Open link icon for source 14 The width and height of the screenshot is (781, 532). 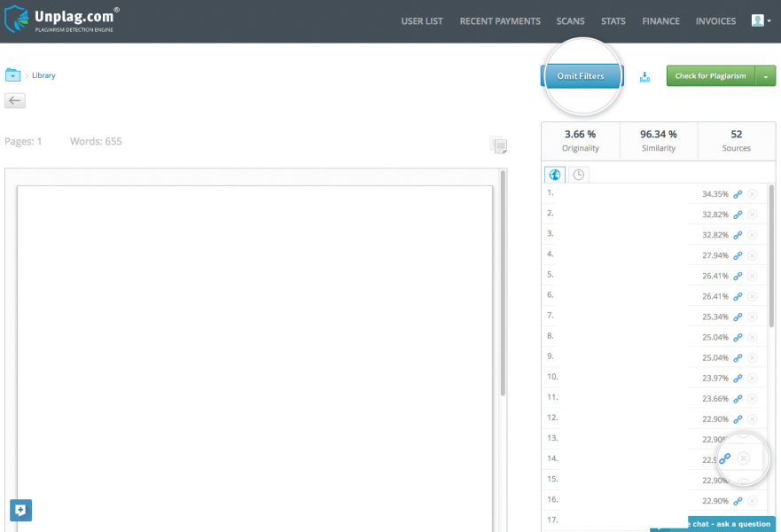pyautogui.click(x=725, y=458)
